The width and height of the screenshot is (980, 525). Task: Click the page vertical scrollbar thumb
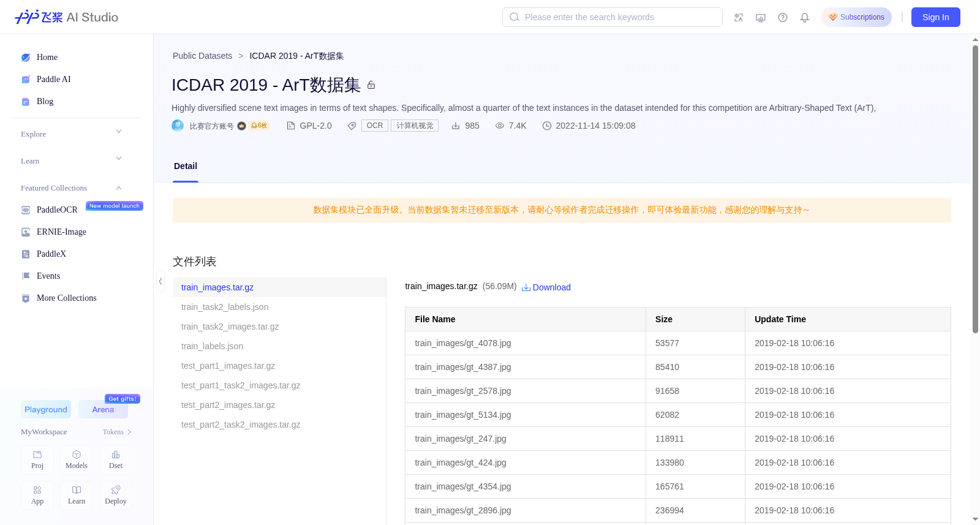(x=975, y=189)
